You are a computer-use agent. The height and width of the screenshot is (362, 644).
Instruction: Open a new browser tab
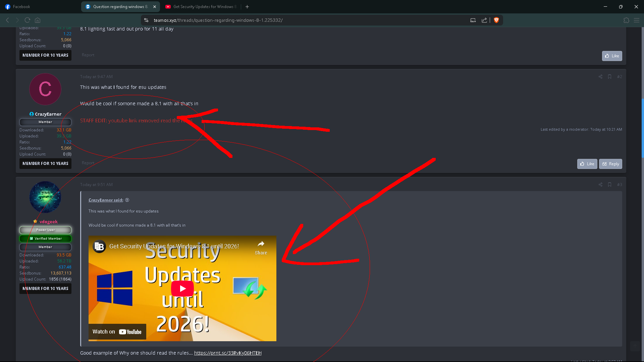[x=247, y=7]
